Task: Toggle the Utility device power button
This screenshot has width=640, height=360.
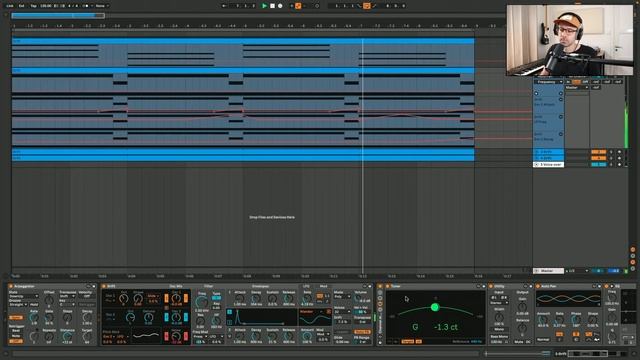Action: 491,287
